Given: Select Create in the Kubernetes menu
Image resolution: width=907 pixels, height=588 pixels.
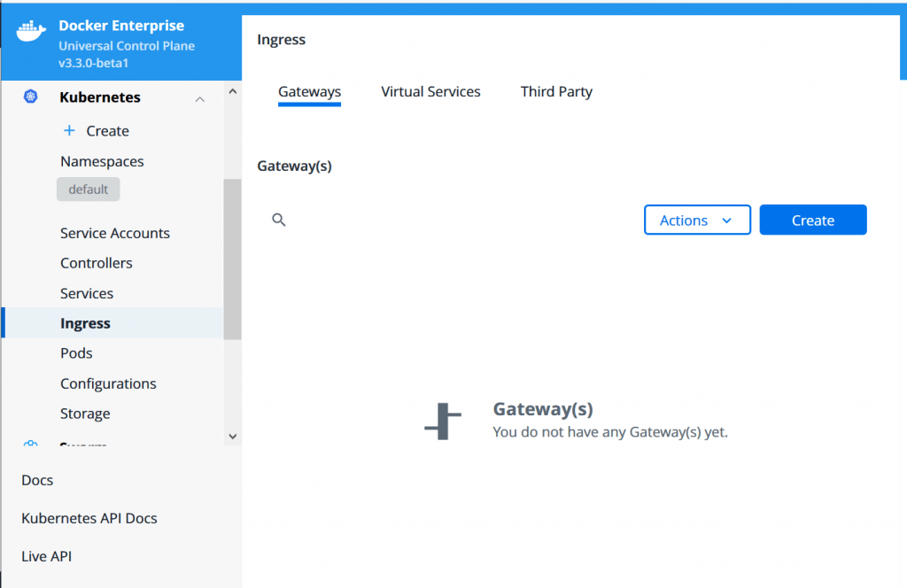Looking at the screenshot, I should point(107,131).
